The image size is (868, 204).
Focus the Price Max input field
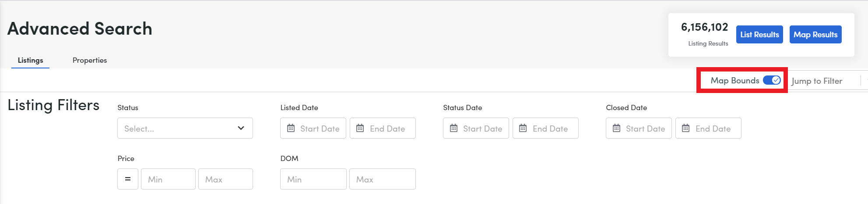225,179
